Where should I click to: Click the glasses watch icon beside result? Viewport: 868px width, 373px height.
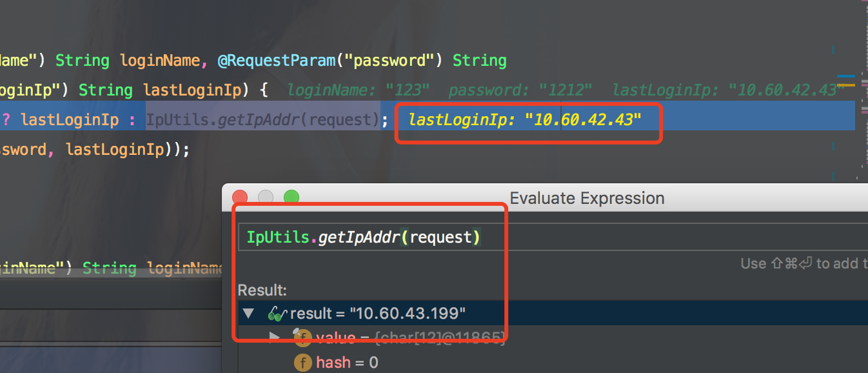tap(277, 313)
